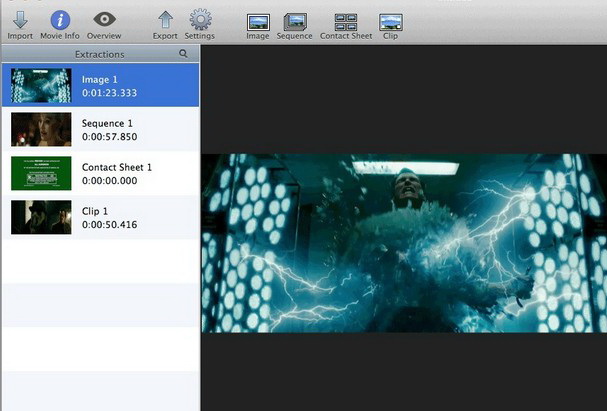Click timestamp 0:00:00.000
The width and height of the screenshot is (607, 411).
click(x=110, y=181)
